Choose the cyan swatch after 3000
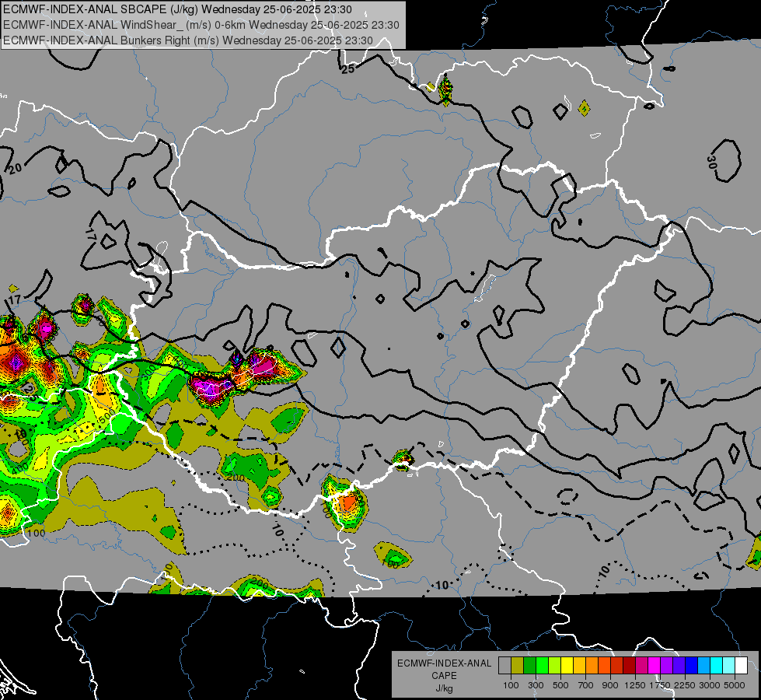 click(717, 666)
